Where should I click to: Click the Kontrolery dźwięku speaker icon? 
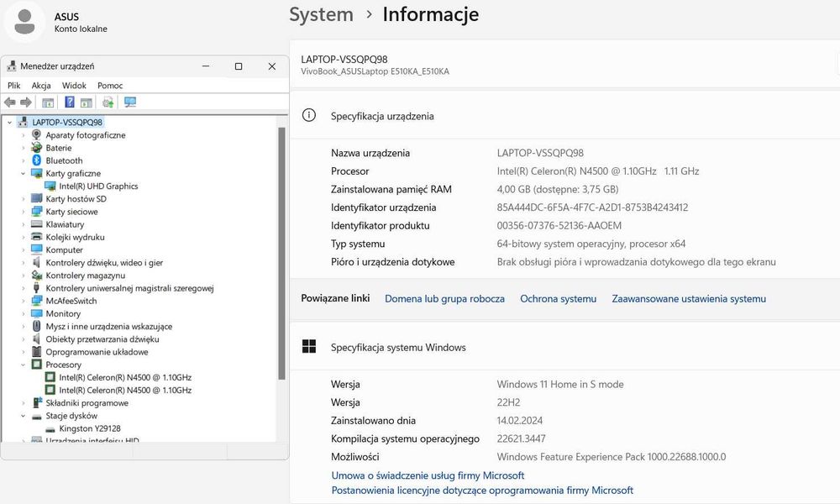(36, 262)
